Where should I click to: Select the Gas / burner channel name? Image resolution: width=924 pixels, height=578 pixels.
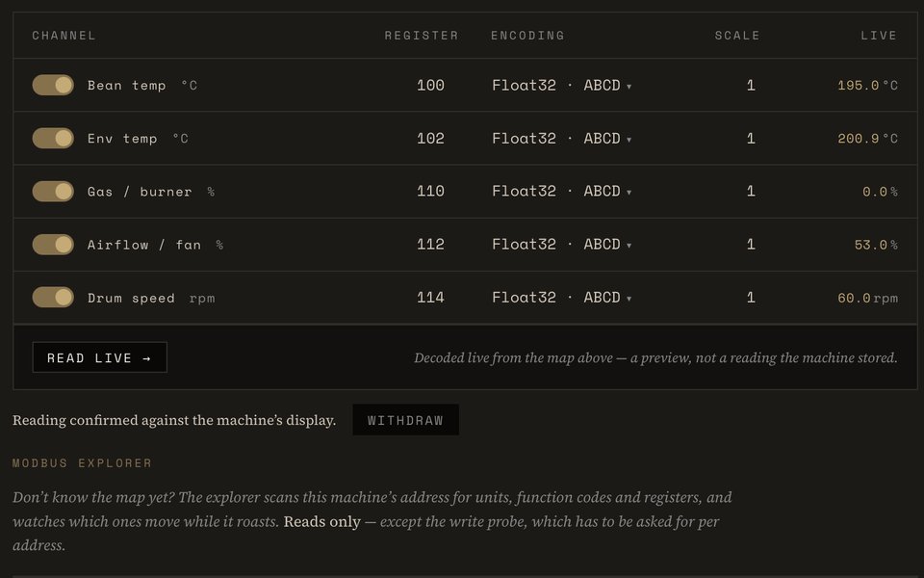click(140, 192)
